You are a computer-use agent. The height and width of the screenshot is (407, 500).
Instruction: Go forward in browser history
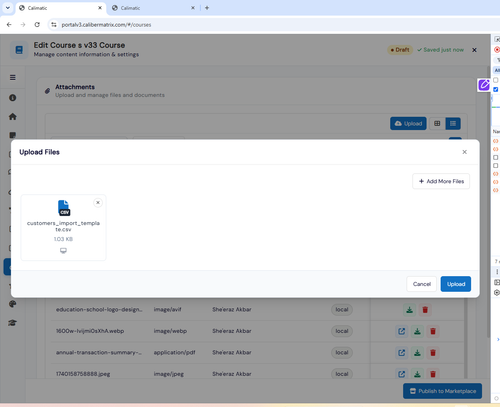[23, 25]
